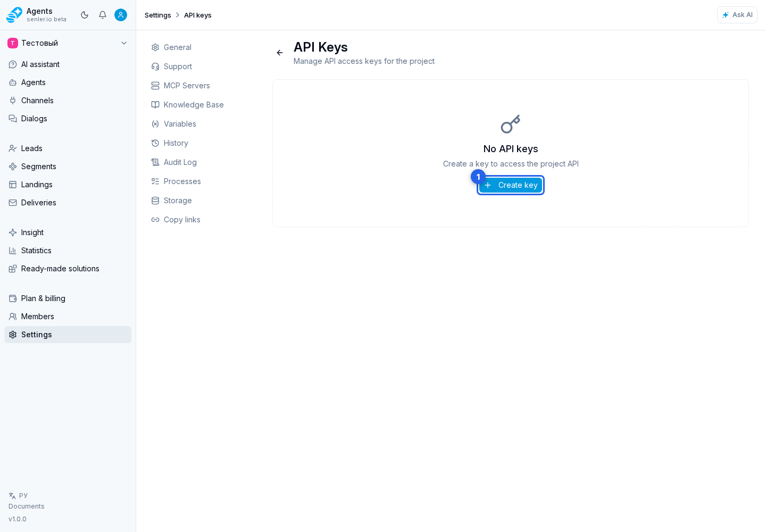
Task: Open the Ask AI button
Action: (737, 15)
